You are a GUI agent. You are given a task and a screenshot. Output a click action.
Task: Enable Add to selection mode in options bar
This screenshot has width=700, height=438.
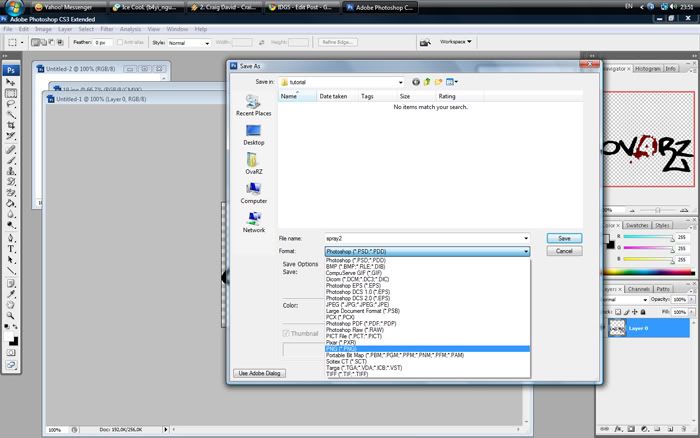[43, 42]
